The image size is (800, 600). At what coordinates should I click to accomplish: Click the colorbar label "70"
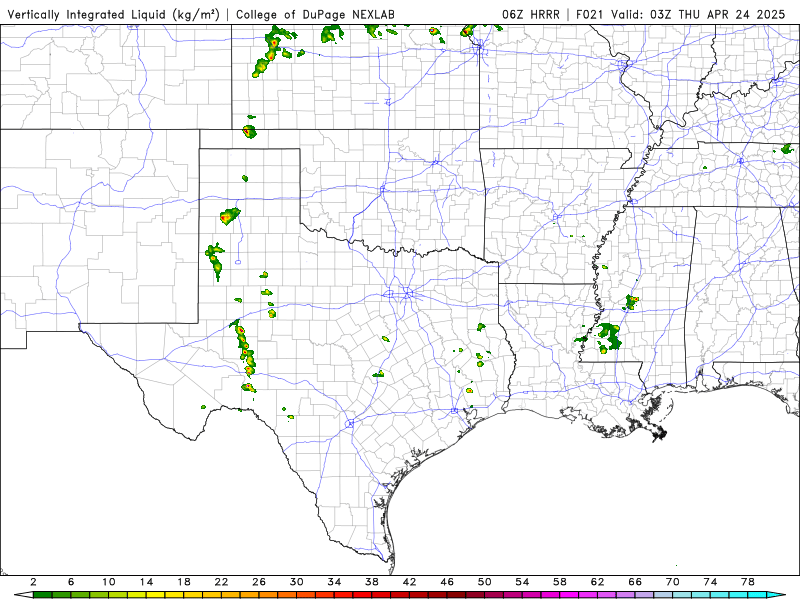click(673, 582)
